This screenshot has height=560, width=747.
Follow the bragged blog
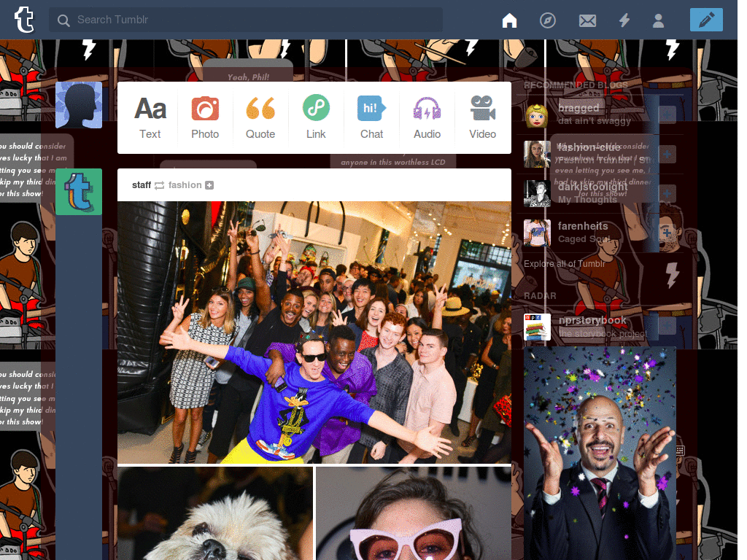667,114
